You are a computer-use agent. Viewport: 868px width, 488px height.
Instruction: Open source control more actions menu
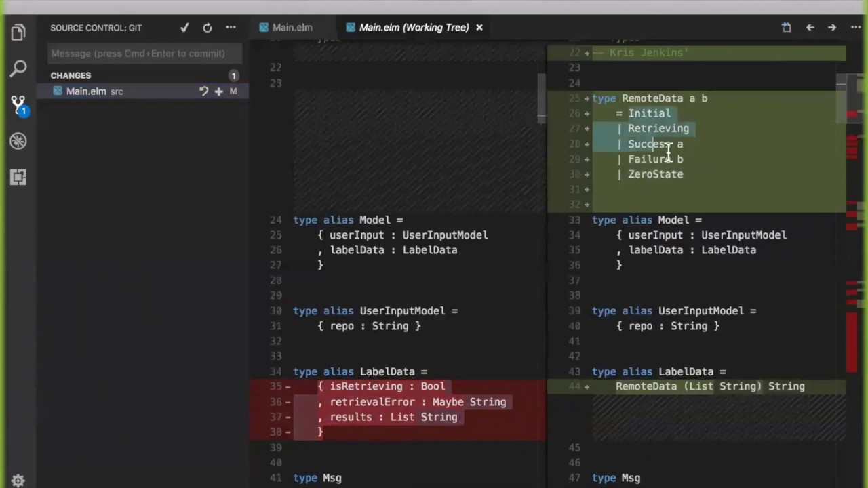(x=231, y=28)
